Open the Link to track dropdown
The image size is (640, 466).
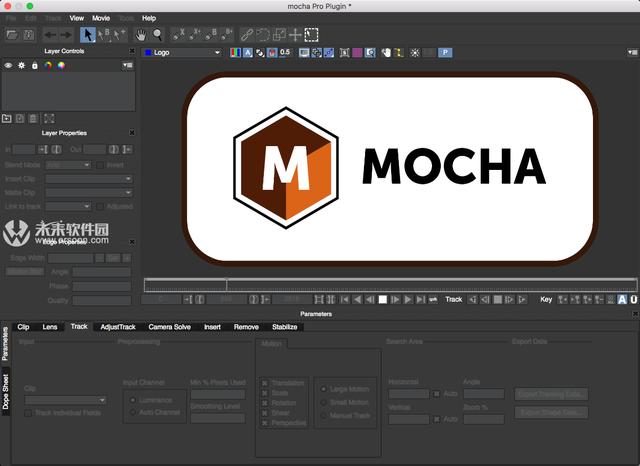pos(68,206)
